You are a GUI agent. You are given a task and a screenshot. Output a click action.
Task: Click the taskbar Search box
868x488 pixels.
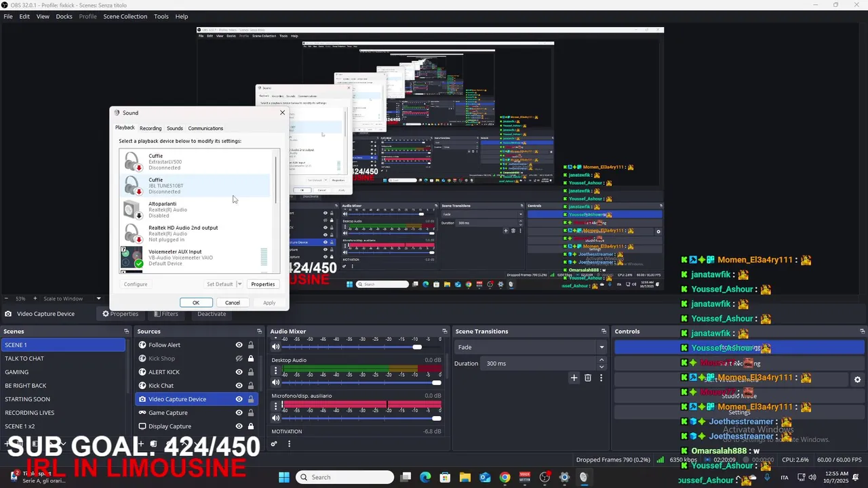pos(345,477)
